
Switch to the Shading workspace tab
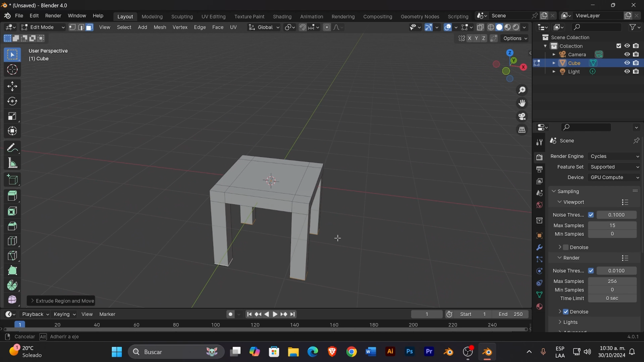[x=282, y=16]
